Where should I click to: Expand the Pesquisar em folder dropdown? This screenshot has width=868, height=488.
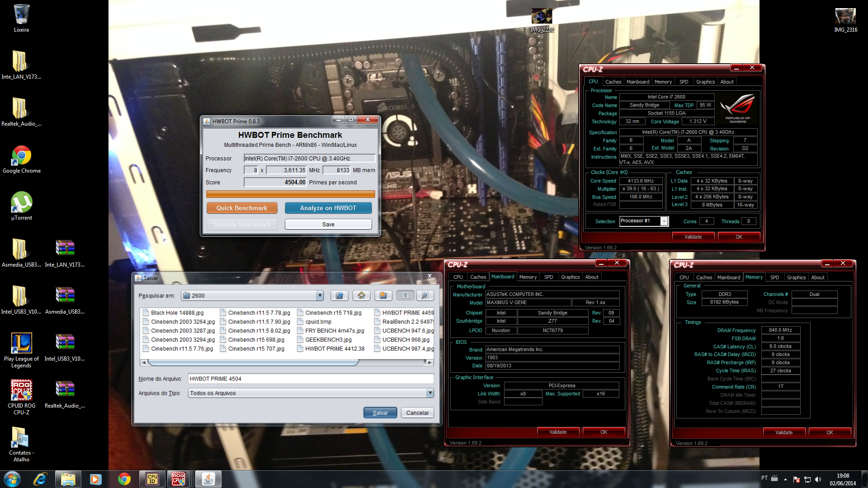click(x=320, y=296)
